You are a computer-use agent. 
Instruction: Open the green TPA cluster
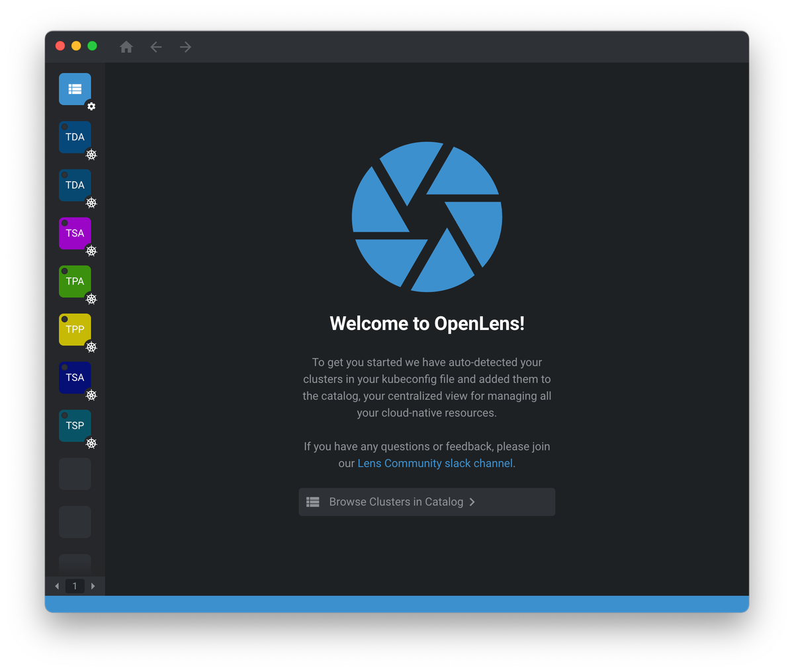(75, 281)
